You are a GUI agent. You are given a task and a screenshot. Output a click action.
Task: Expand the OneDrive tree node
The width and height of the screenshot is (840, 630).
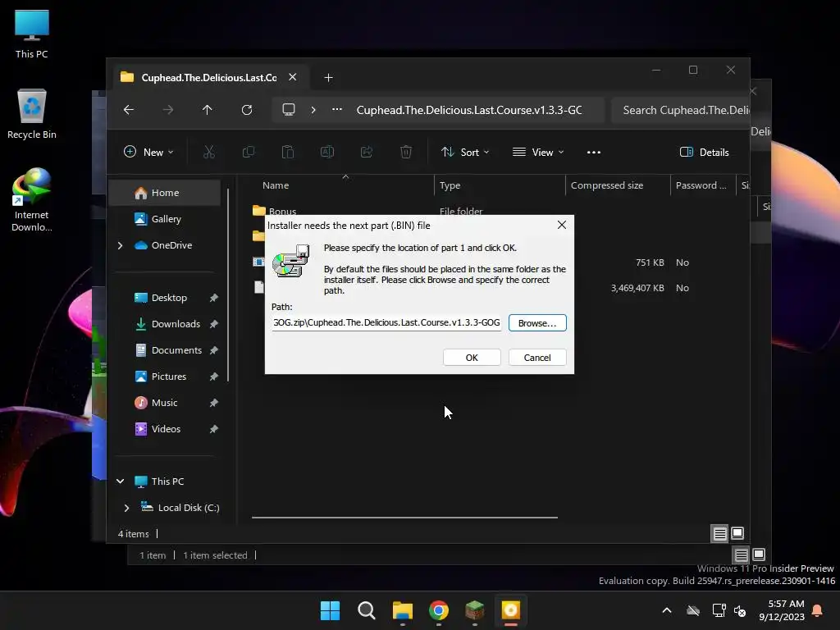[121, 245]
